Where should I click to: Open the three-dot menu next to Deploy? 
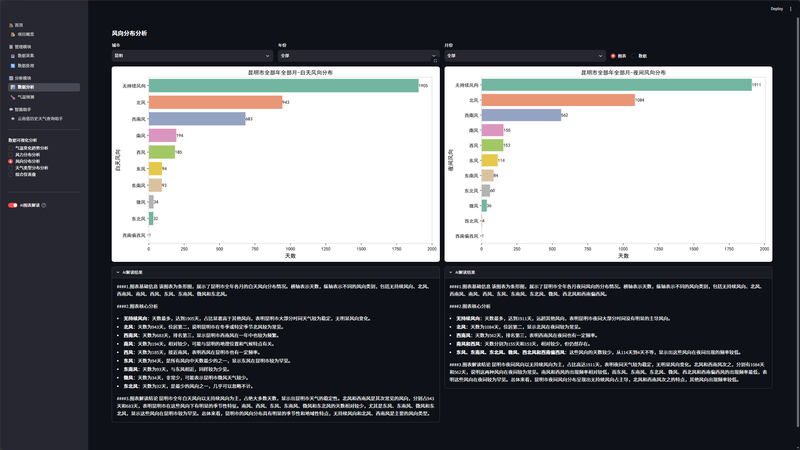coord(791,9)
